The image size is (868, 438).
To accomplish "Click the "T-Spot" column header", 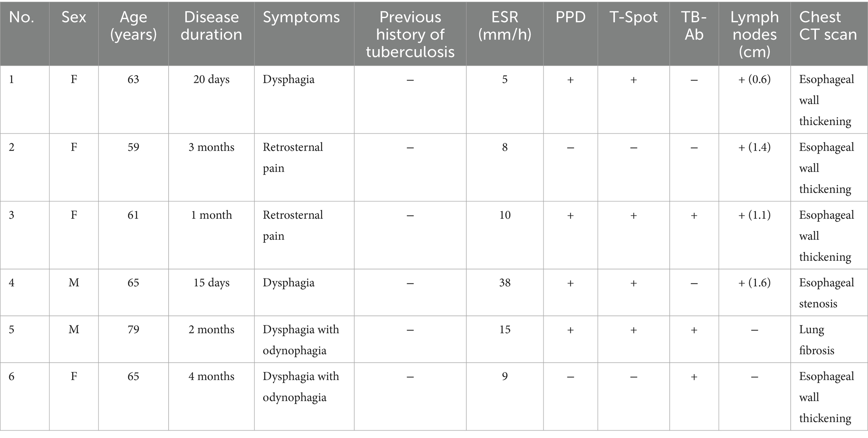I will tap(633, 17).
